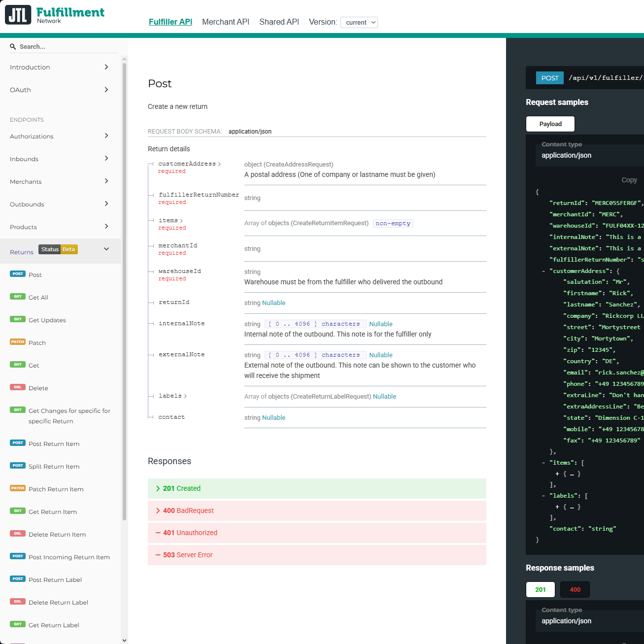Select the 201 response sample tab
This screenshot has height=644, width=644.
tap(541, 589)
